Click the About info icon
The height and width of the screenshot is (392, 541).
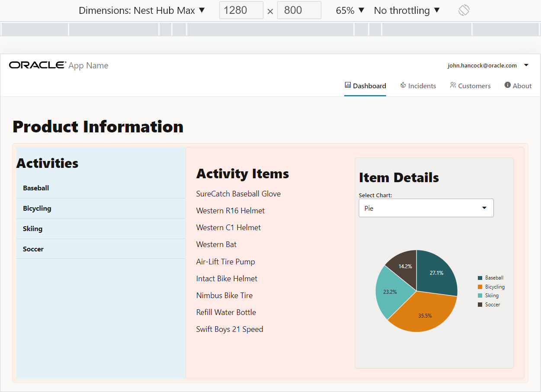click(x=508, y=85)
